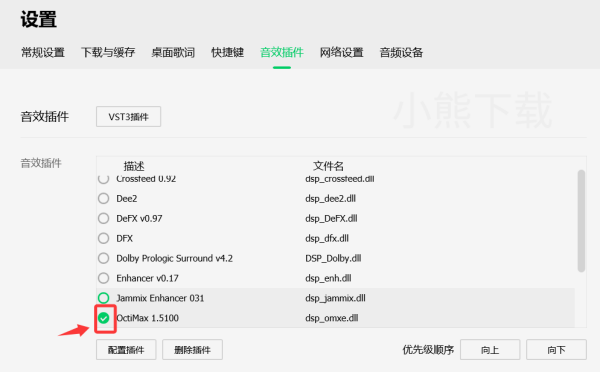The width and height of the screenshot is (600, 372).
Task: Select the DeFX v0.97 description text
Action: [x=139, y=219]
